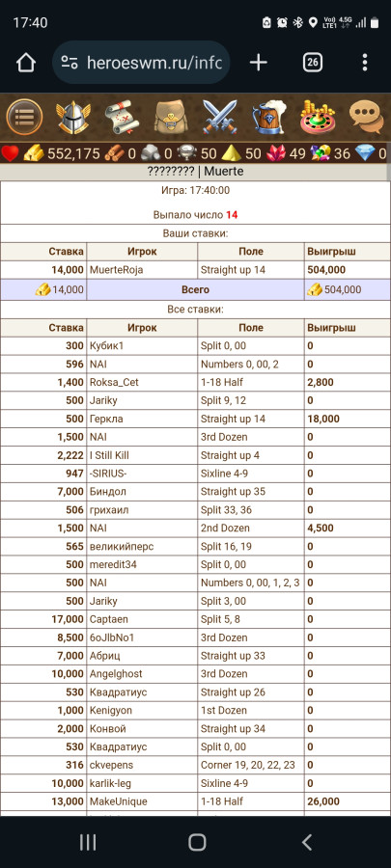
Task: Tap the heroeswm.ru address bar
Action: tap(141, 63)
